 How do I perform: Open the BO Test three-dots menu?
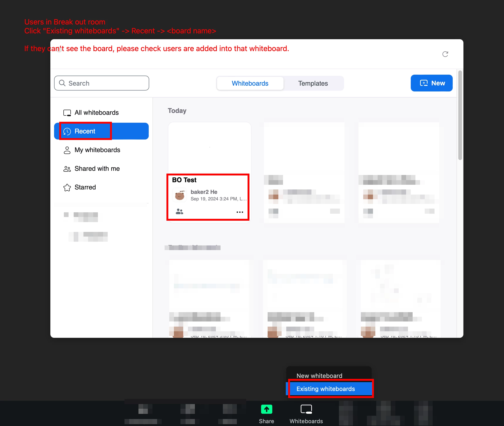pyautogui.click(x=240, y=212)
